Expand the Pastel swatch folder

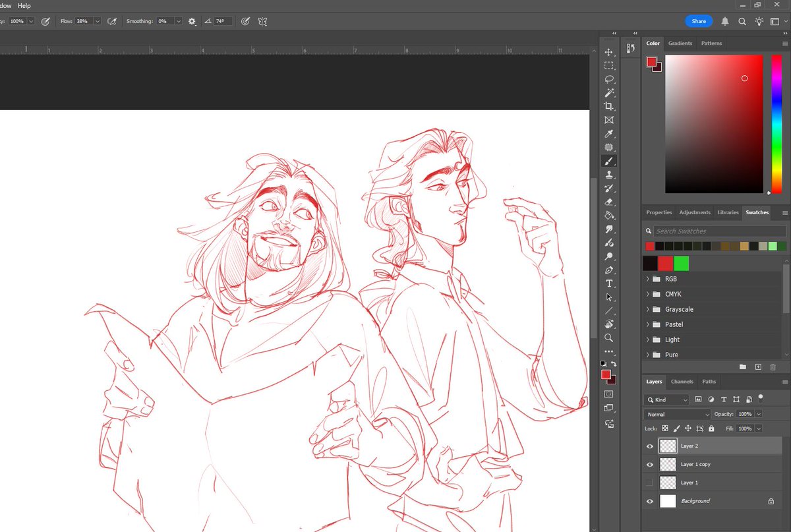647,324
